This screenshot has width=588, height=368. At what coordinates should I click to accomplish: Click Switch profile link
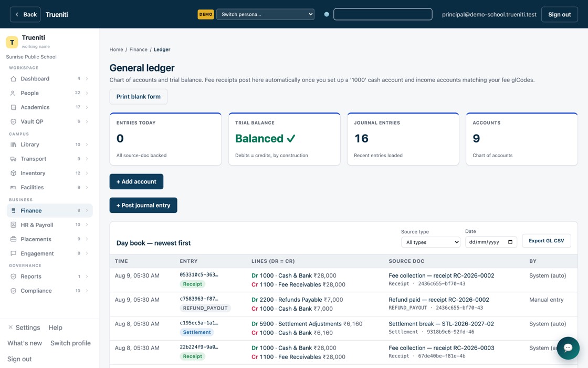[x=70, y=343]
